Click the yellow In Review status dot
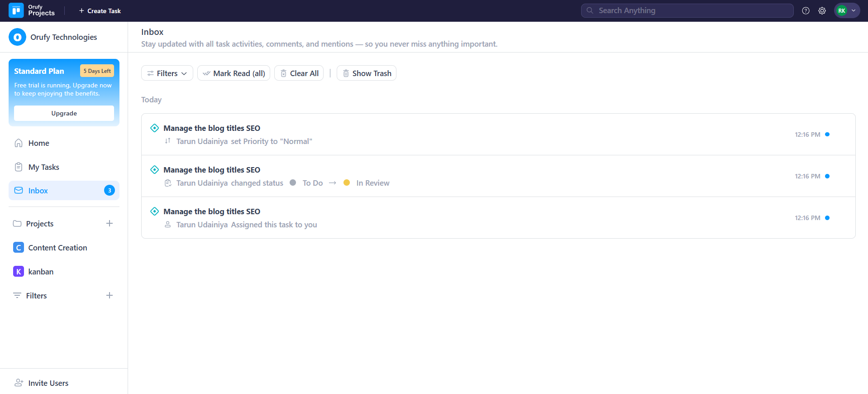 pos(347,183)
